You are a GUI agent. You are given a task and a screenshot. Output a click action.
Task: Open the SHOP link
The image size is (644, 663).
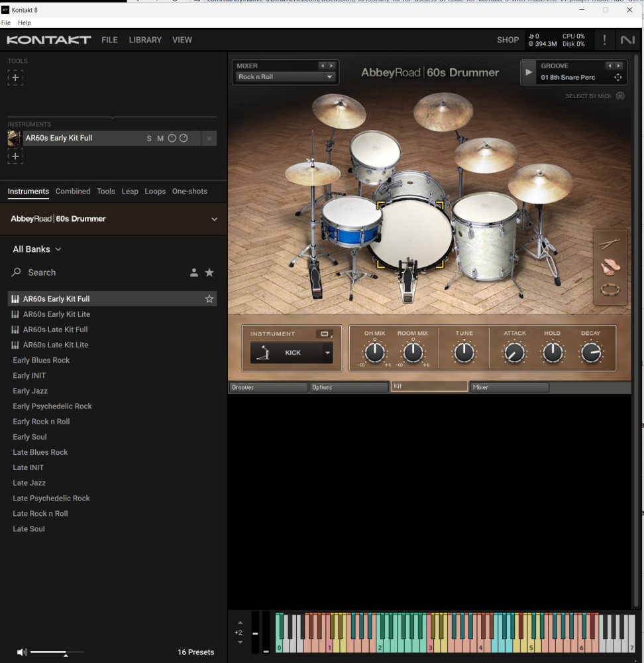tap(508, 40)
